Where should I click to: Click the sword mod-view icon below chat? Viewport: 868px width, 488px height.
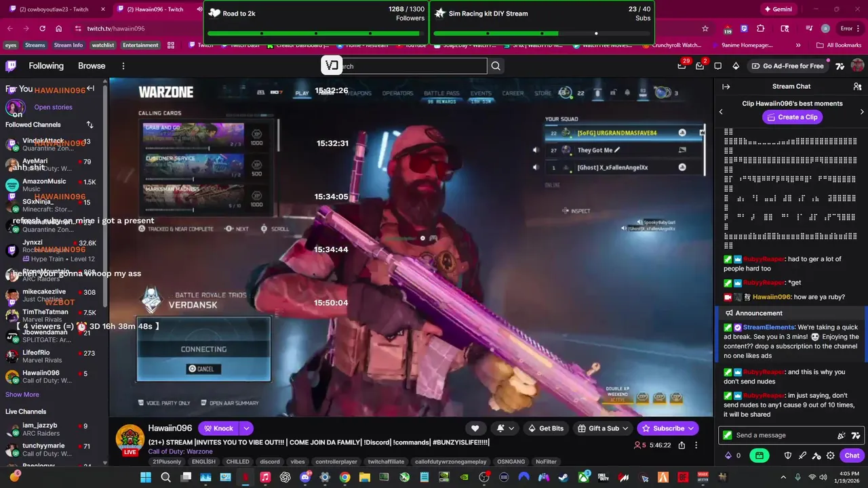click(x=802, y=455)
